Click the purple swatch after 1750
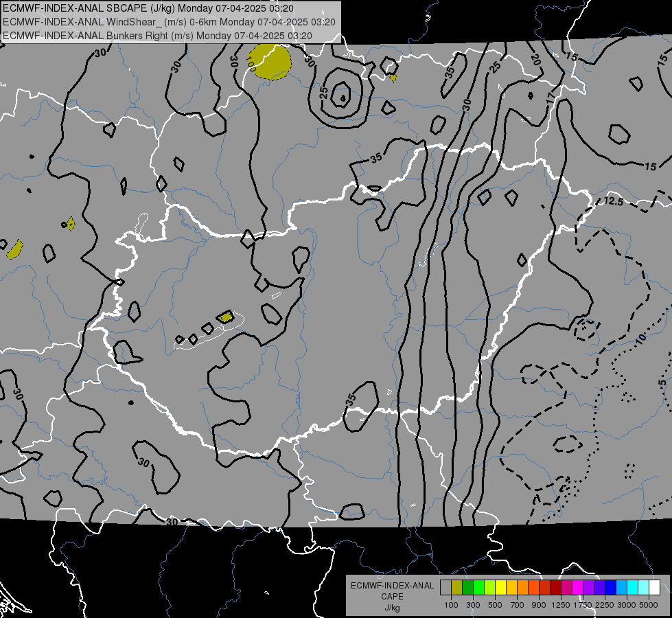Screen dimensions: 672x618 point(589,588)
